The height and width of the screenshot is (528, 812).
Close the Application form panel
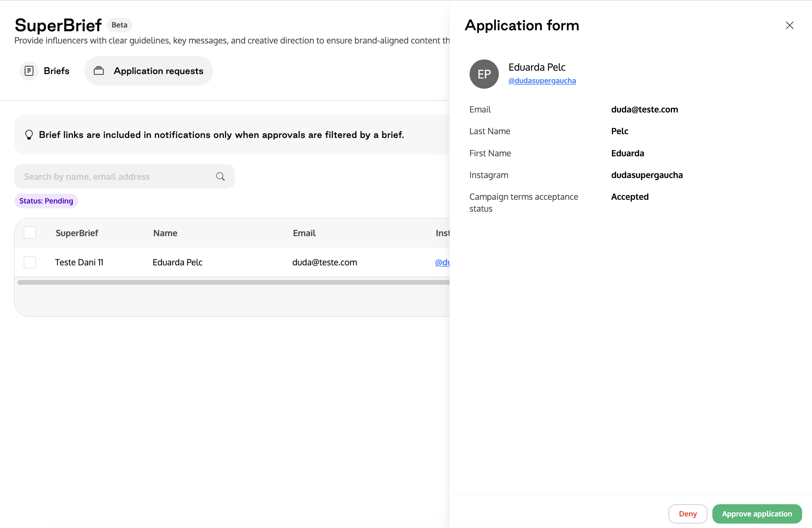[790, 25]
